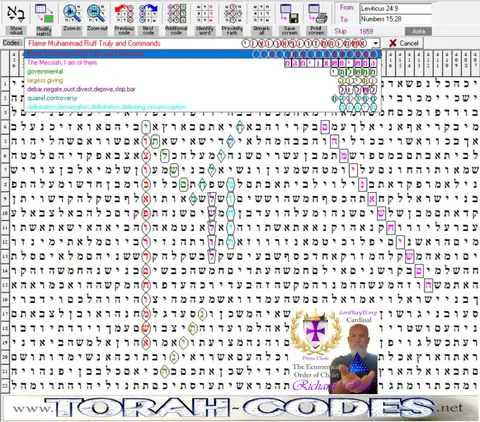The height and width of the screenshot is (422, 480).
Task: Click row header number 12 of the matrix
Action: (5, 241)
